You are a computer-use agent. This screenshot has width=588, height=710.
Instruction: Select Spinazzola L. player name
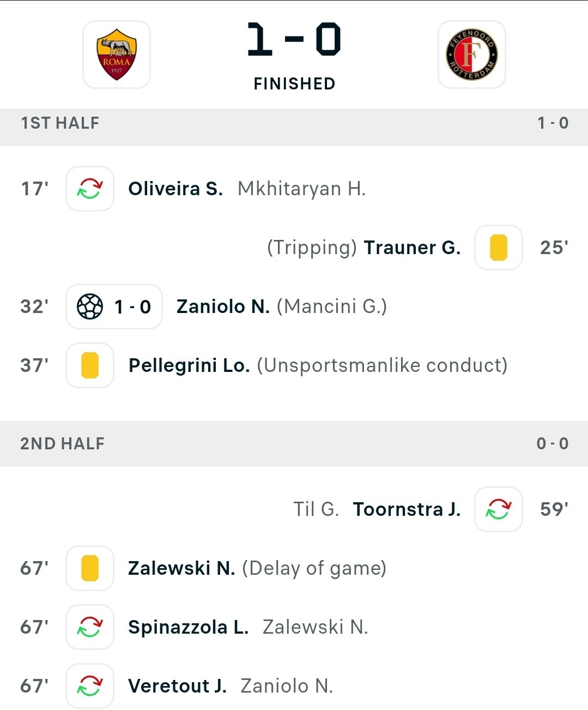coord(189,627)
